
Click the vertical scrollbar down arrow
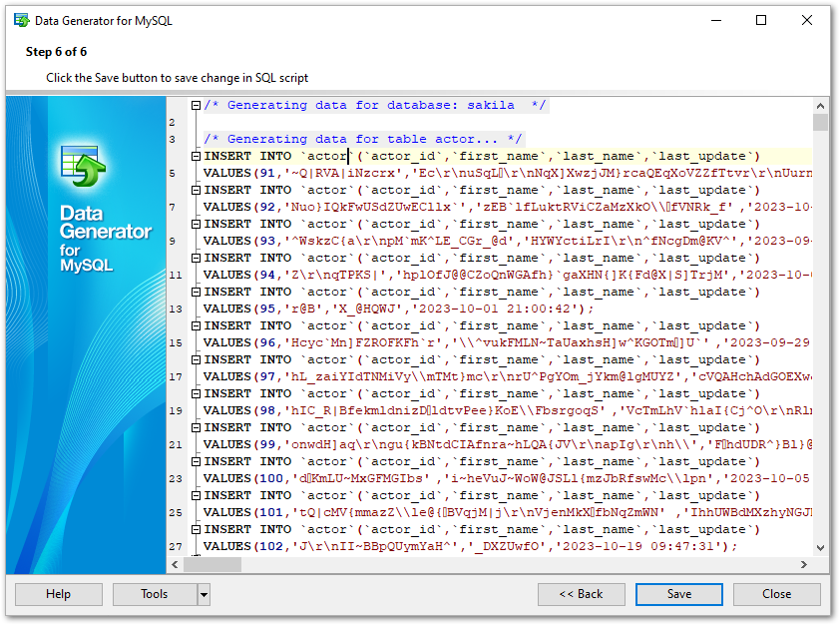click(820, 548)
